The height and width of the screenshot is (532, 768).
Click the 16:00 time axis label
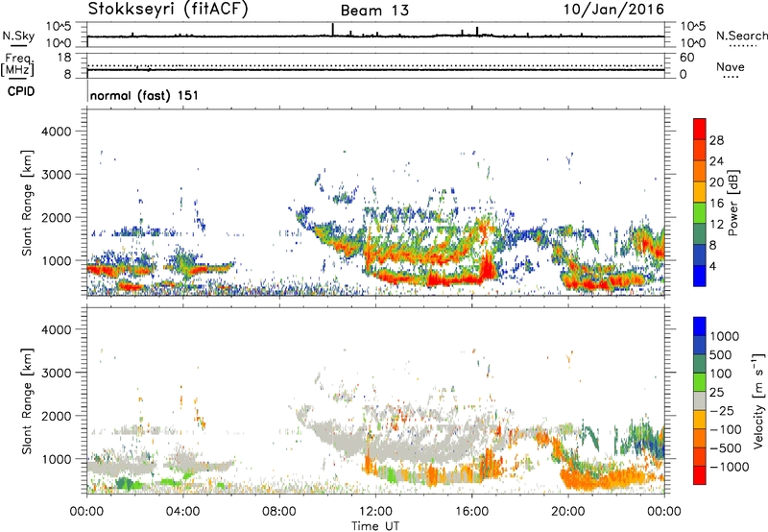pos(471,512)
